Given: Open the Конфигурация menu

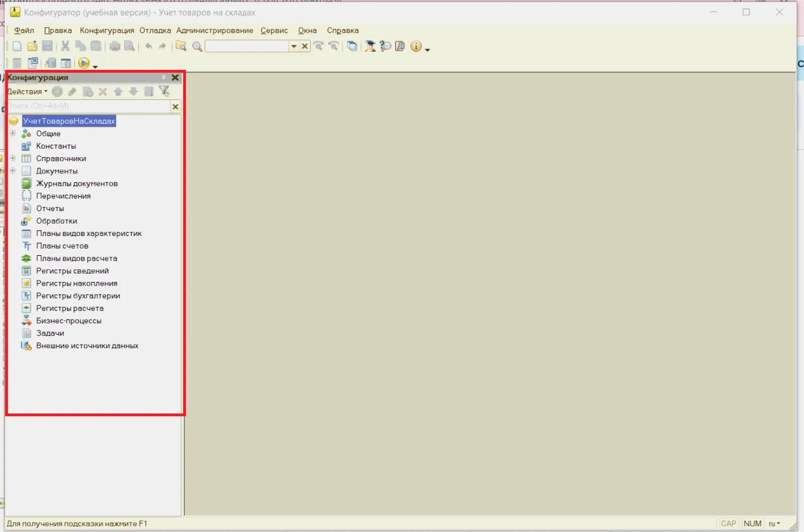Looking at the screenshot, I should pyautogui.click(x=107, y=30).
